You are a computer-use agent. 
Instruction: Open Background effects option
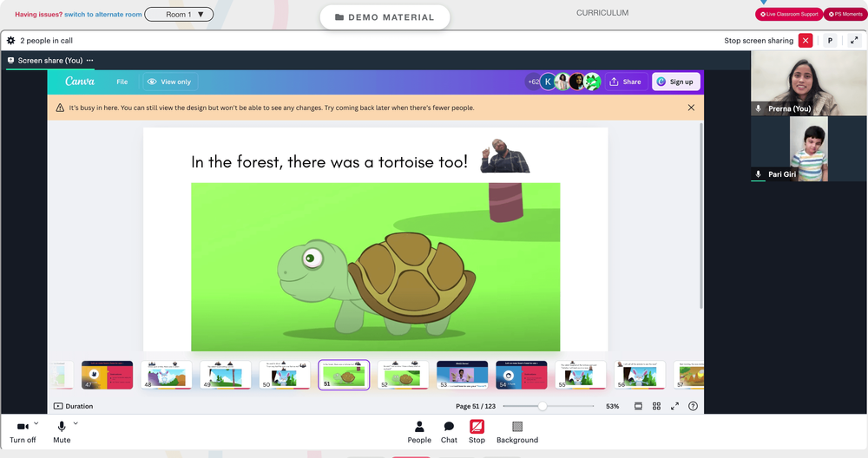coord(517,432)
